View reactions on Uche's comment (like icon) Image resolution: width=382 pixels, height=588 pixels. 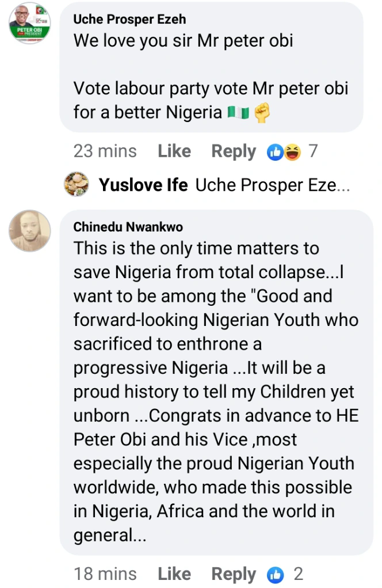coord(276,152)
